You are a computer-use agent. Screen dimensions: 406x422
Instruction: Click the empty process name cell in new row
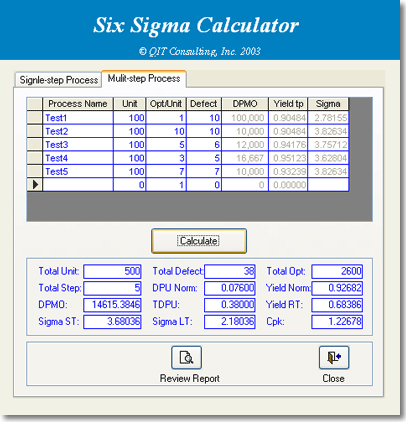[x=78, y=185]
